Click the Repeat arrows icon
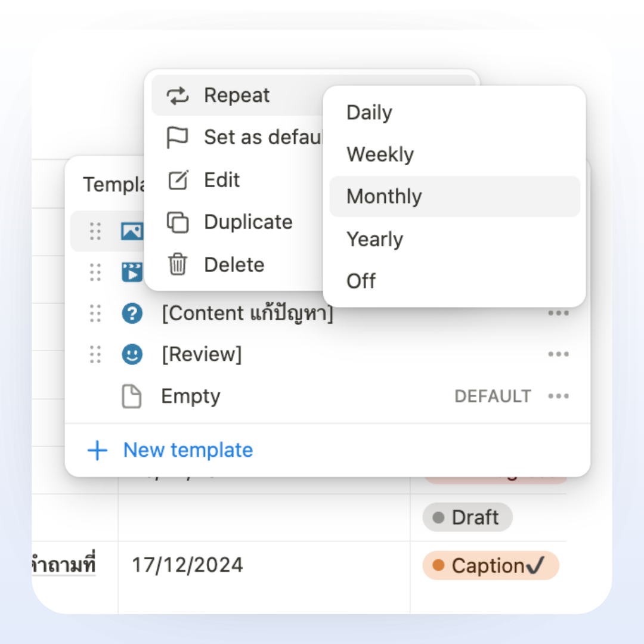 177,95
